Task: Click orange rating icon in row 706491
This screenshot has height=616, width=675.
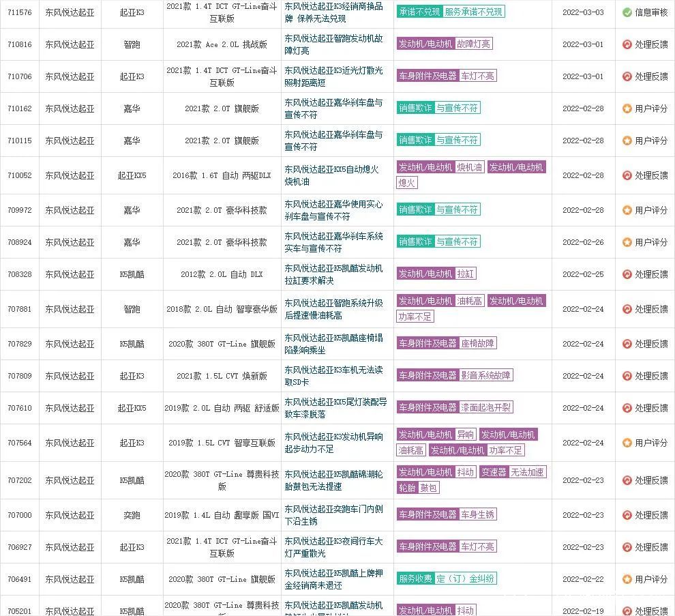Action: point(627,579)
